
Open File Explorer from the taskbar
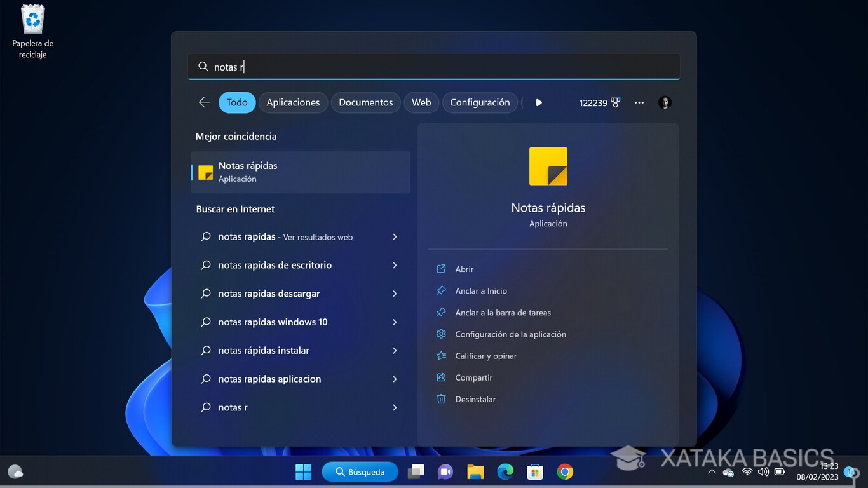[475, 471]
